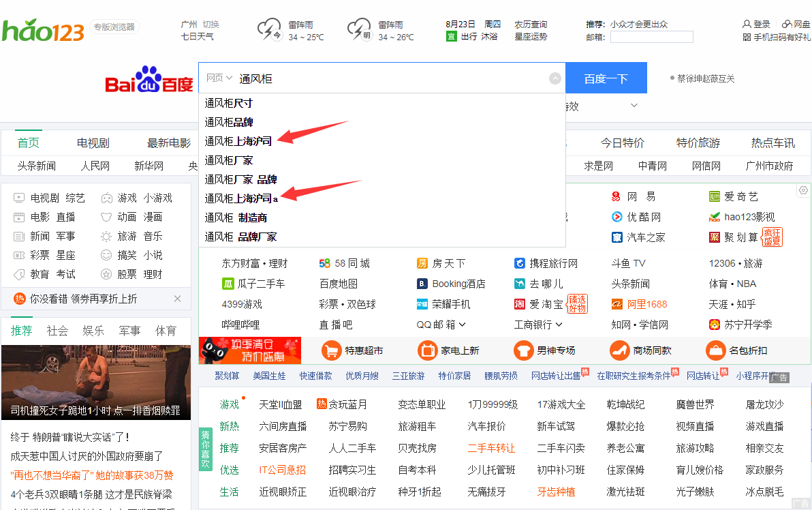Open news photo 司机撞死女子

coord(96,382)
